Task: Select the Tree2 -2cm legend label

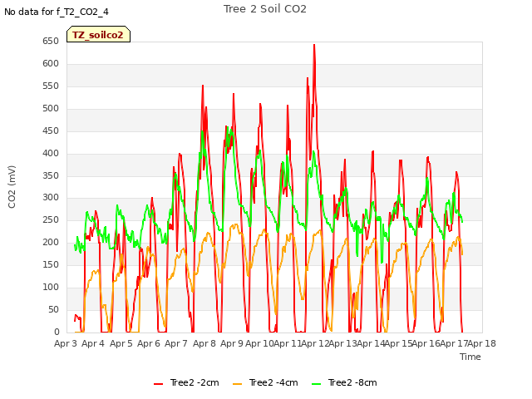Action: 195,382
